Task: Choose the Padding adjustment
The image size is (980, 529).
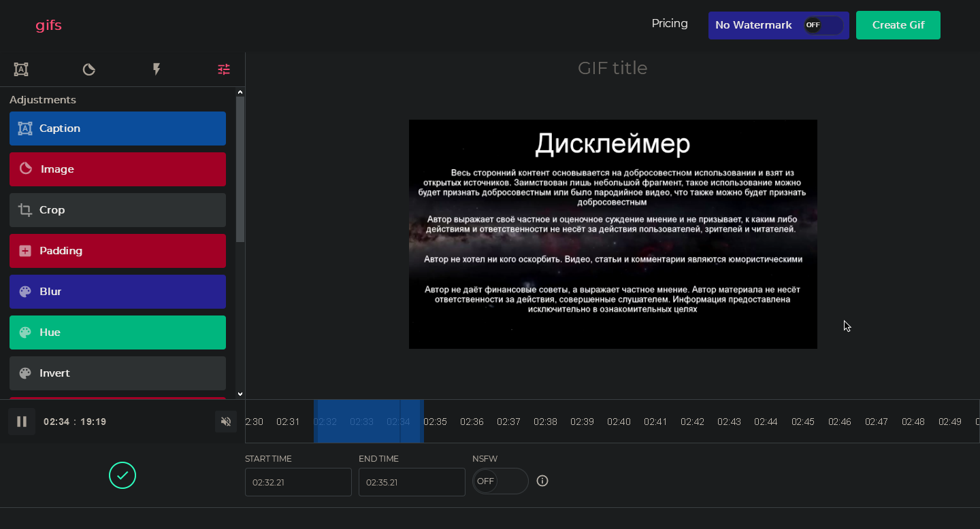Action: point(118,251)
